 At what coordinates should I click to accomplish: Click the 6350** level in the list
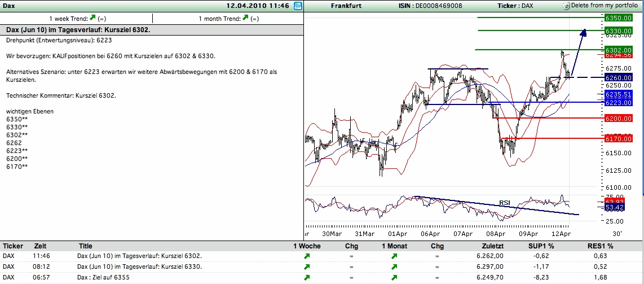coord(17,119)
